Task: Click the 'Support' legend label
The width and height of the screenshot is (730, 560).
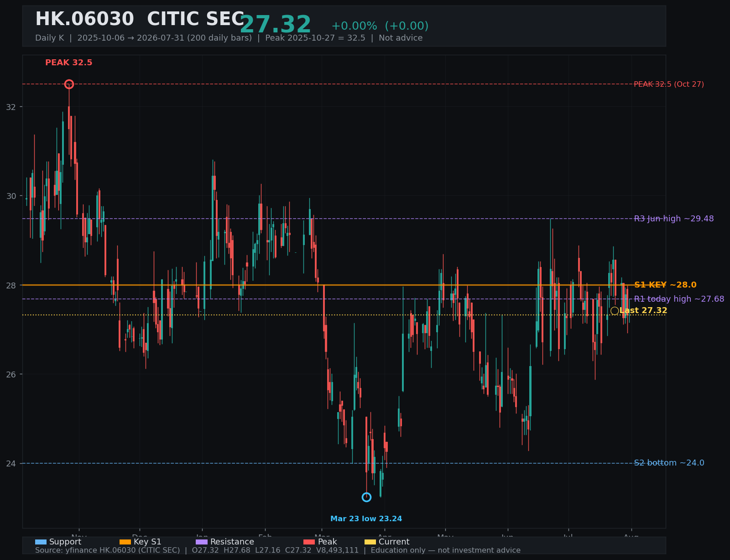Action: point(65,542)
